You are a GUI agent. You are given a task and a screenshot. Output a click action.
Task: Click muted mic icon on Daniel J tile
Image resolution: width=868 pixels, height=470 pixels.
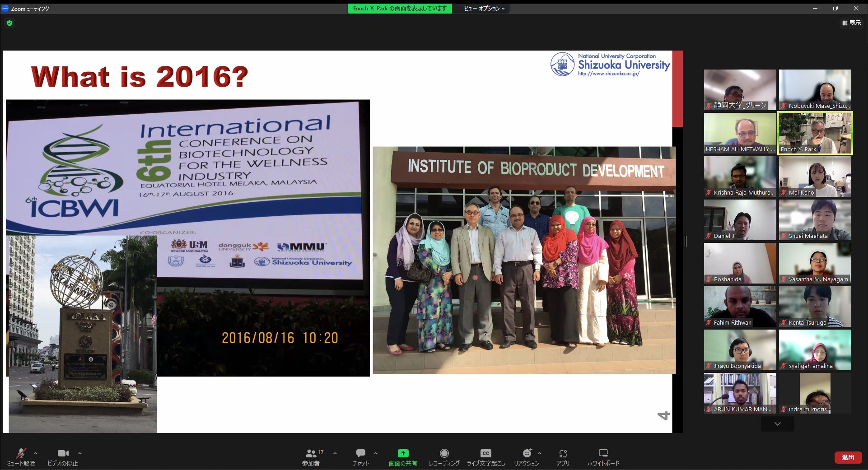point(709,236)
